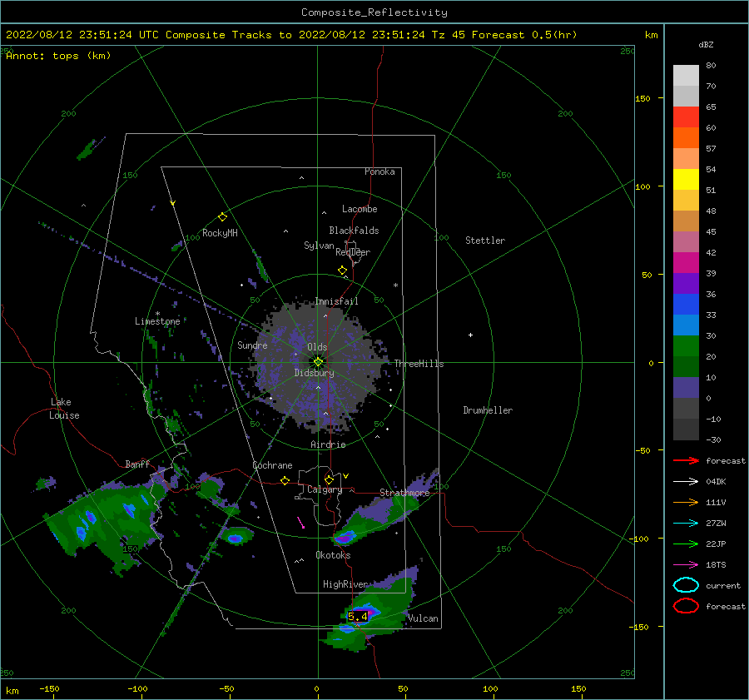The width and height of the screenshot is (749, 700).
Task: Click the green 22JP arrow in legend
Action: pyautogui.click(x=686, y=544)
